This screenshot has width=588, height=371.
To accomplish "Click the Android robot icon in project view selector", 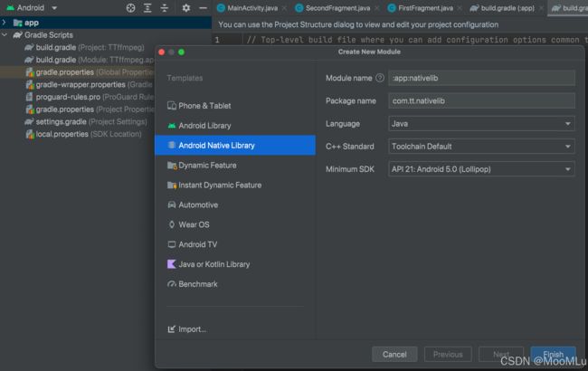I will pos(10,8).
